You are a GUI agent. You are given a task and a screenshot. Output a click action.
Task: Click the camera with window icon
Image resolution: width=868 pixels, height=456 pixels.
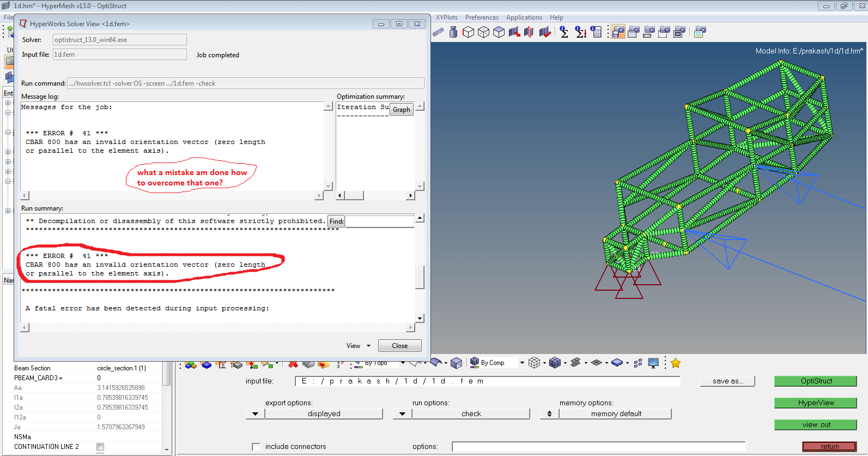633,32
